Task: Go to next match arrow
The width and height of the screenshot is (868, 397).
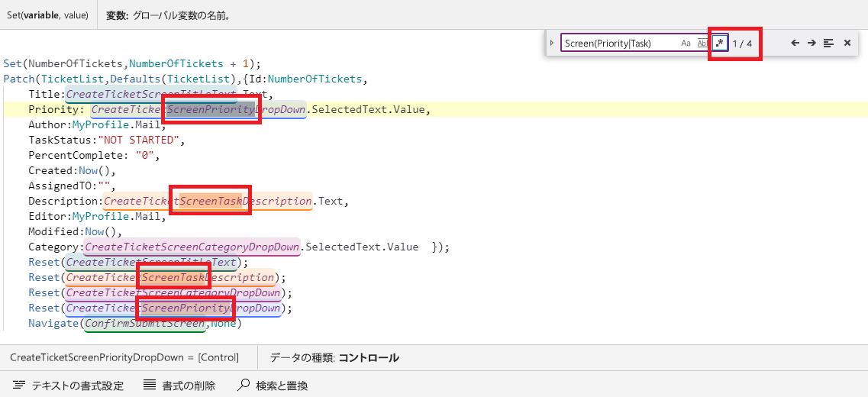Action: coord(812,44)
